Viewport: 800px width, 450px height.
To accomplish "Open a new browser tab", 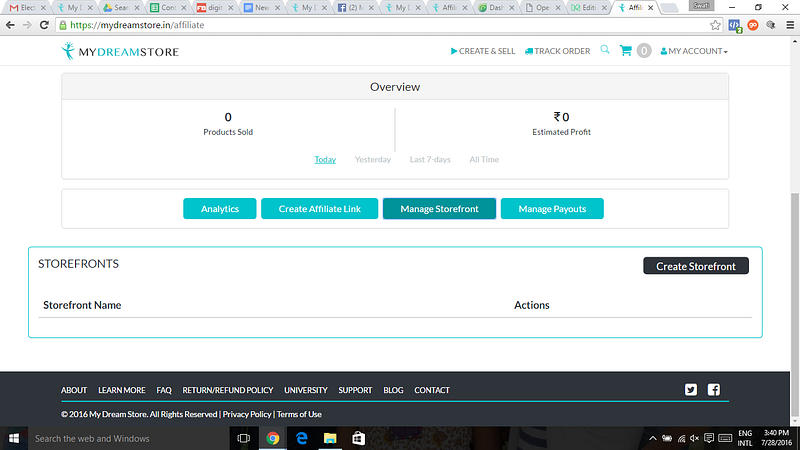I will [669, 8].
